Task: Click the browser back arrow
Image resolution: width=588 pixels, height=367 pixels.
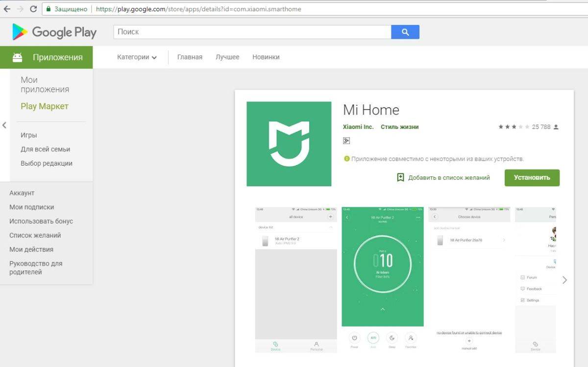Action: 7,9
